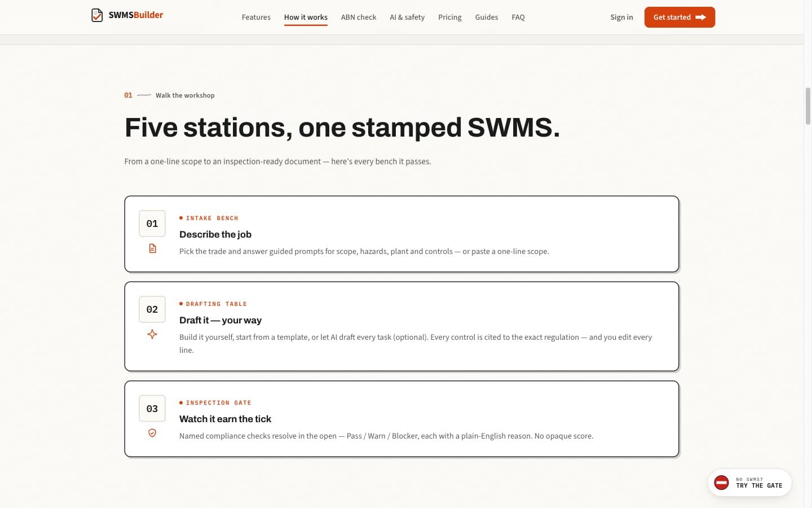Click the shield check icon under step 03
Image resolution: width=812 pixels, height=508 pixels.
tap(152, 433)
